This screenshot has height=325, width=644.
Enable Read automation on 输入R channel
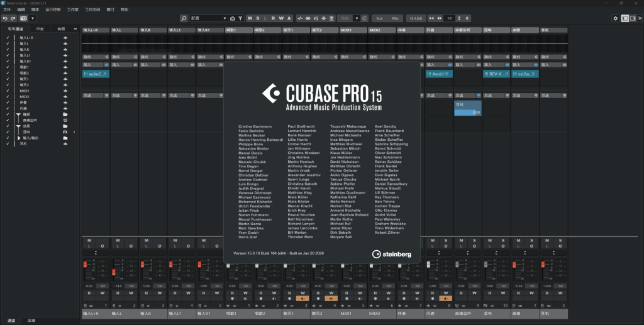(x=146, y=293)
